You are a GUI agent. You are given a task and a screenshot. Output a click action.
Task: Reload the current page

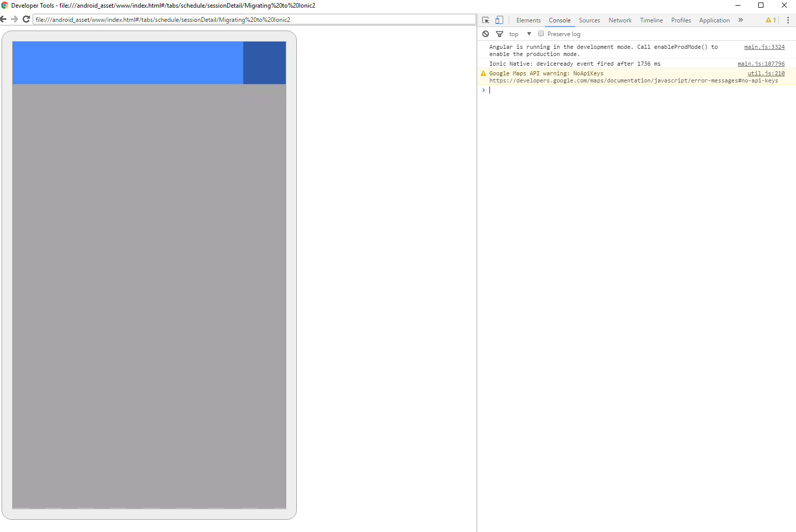pyautogui.click(x=26, y=19)
